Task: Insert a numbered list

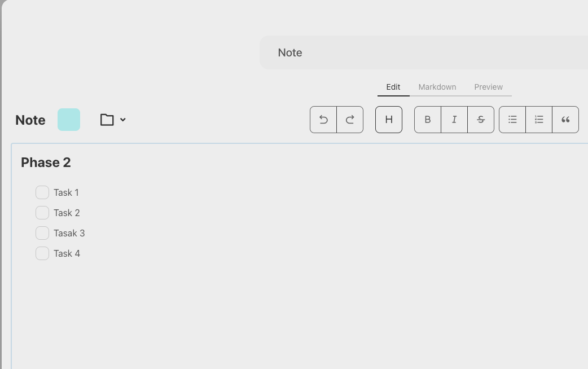Action: point(539,120)
